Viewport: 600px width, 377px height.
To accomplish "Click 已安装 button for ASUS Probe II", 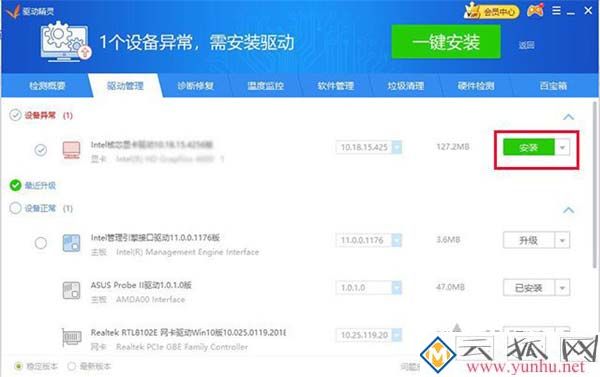I will point(529,287).
